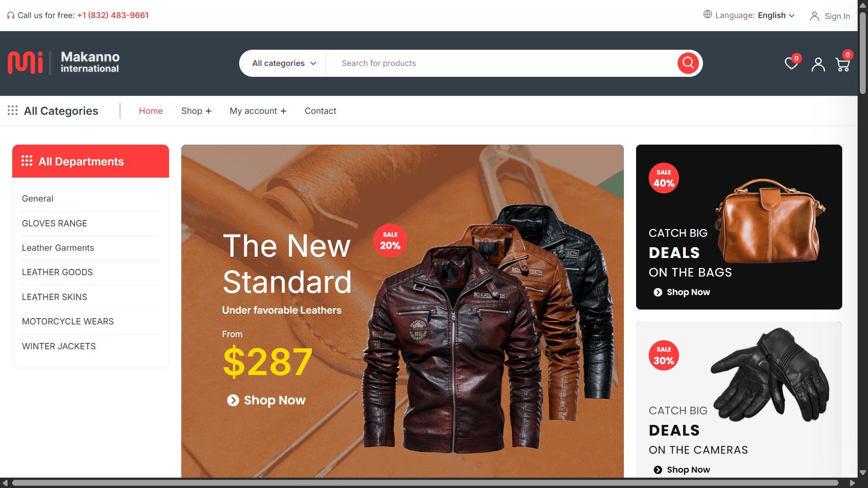The image size is (868, 488).
Task: Open the English language dropdown
Action: point(776,15)
